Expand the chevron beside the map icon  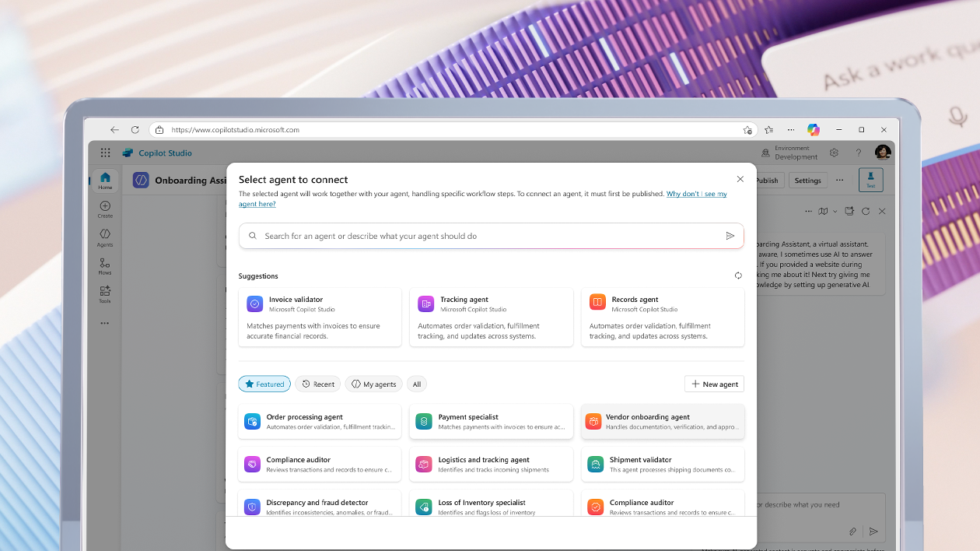[837, 211]
